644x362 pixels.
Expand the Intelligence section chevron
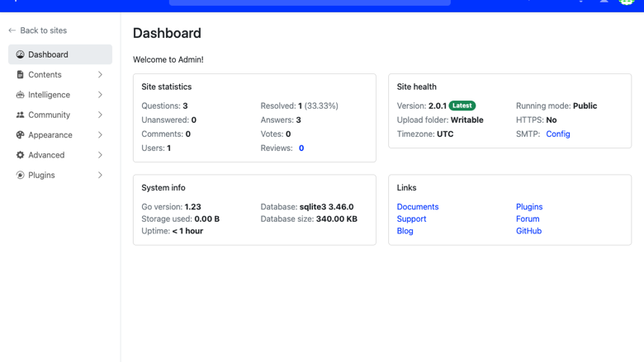[x=100, y=95]
